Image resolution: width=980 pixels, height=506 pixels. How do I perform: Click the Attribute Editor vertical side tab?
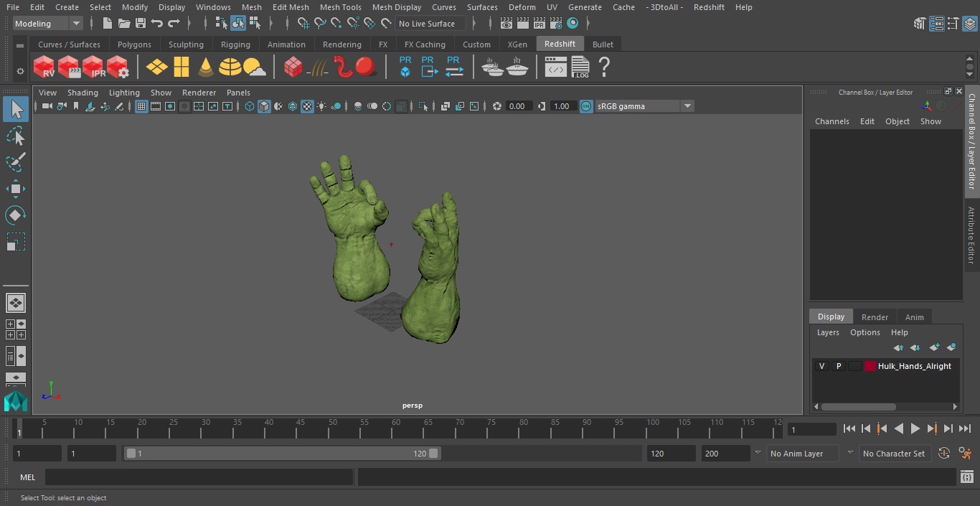pos(971,235)
